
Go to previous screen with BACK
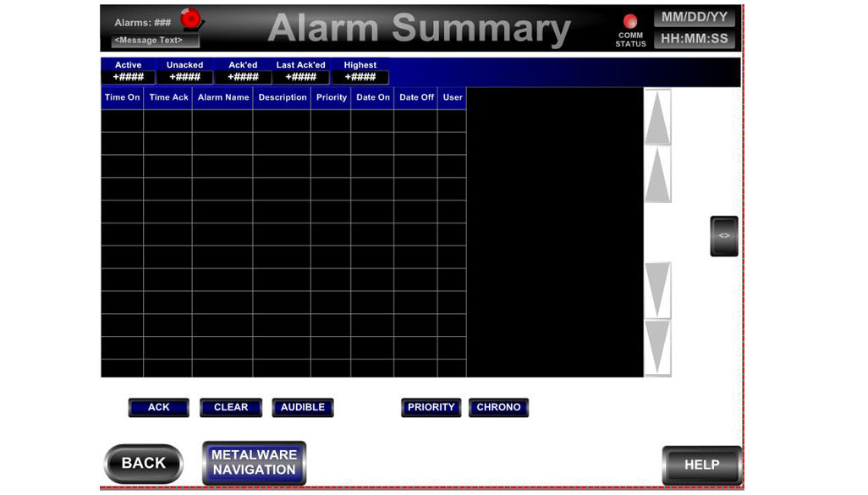click(x=144, y=464)
